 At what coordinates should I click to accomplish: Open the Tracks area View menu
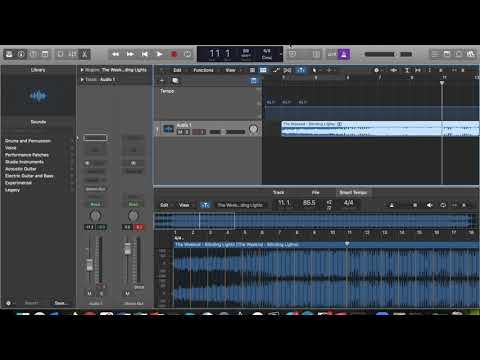230,70
